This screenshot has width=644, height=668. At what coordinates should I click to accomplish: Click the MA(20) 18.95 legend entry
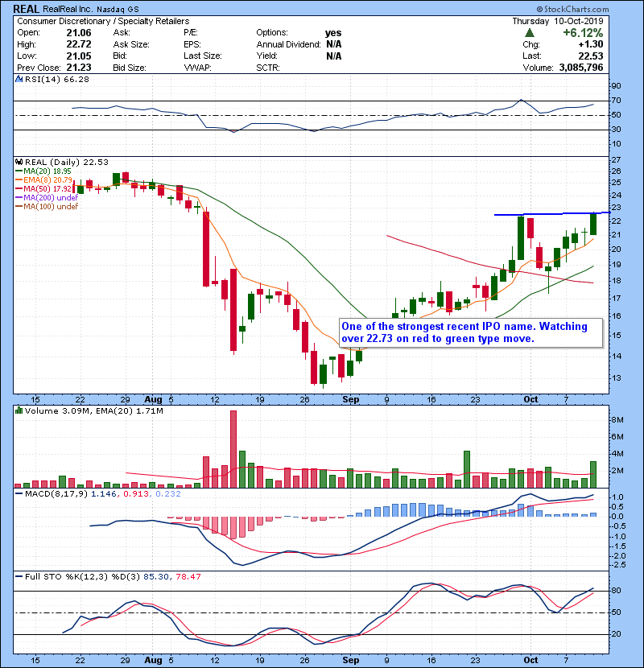[x=43, y=171]
